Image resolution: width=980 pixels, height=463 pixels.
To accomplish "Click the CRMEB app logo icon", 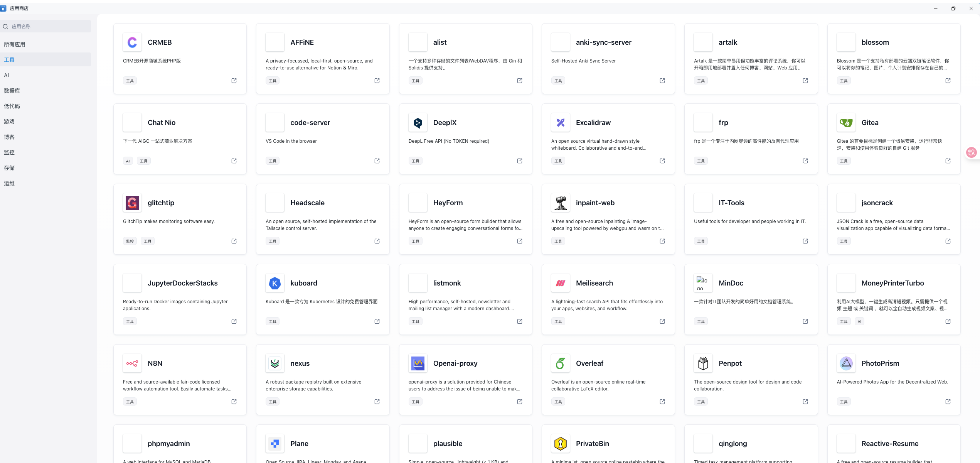I will pos(132,42).
